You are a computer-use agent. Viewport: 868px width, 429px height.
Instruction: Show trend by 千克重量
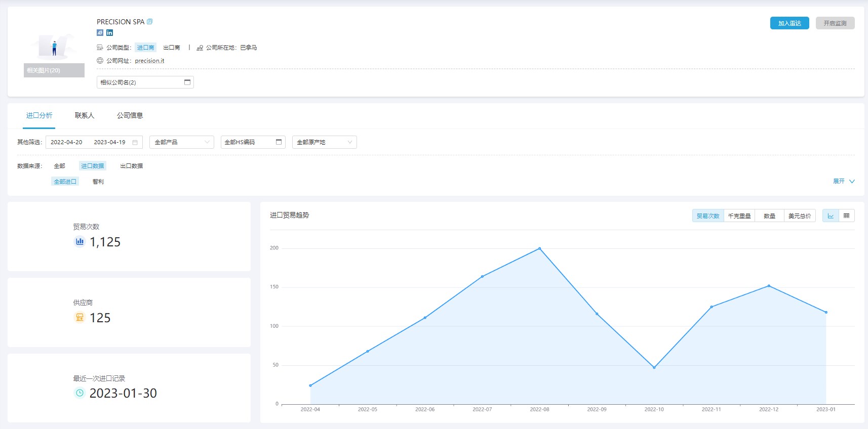tap(739, 216)
